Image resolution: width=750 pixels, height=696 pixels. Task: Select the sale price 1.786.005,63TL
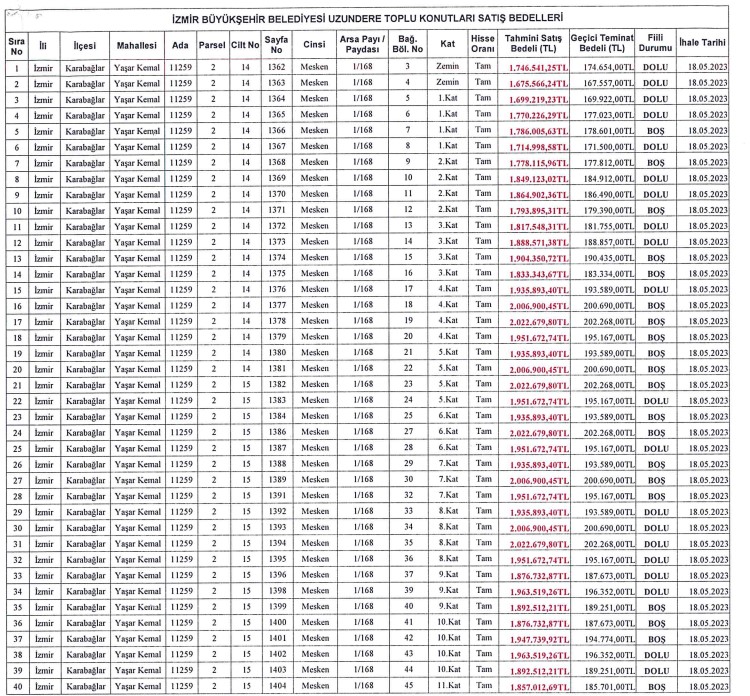tap(539, 132)
